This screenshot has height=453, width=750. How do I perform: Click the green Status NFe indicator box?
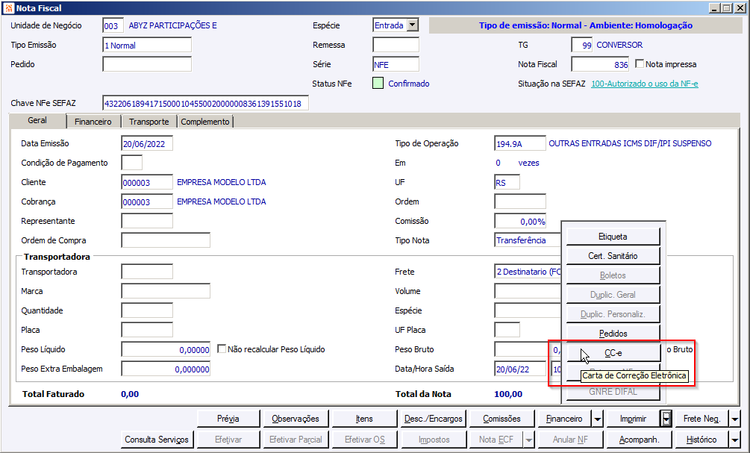pos(378,84)
